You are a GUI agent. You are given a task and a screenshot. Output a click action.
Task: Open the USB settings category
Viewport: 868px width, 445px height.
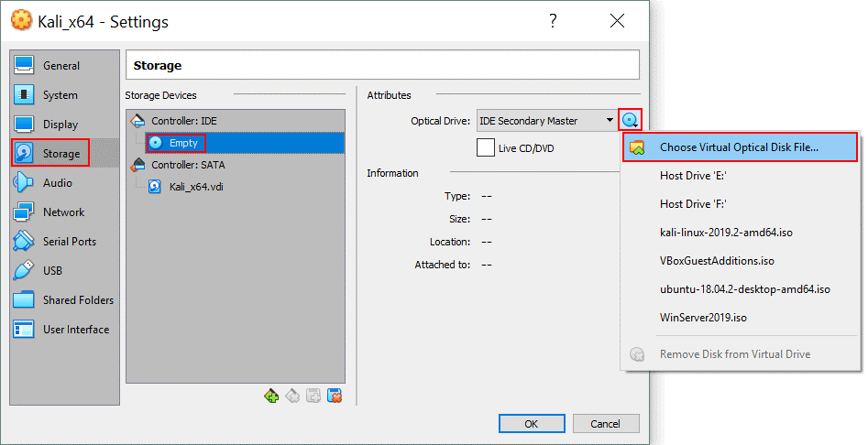[64, 271]
